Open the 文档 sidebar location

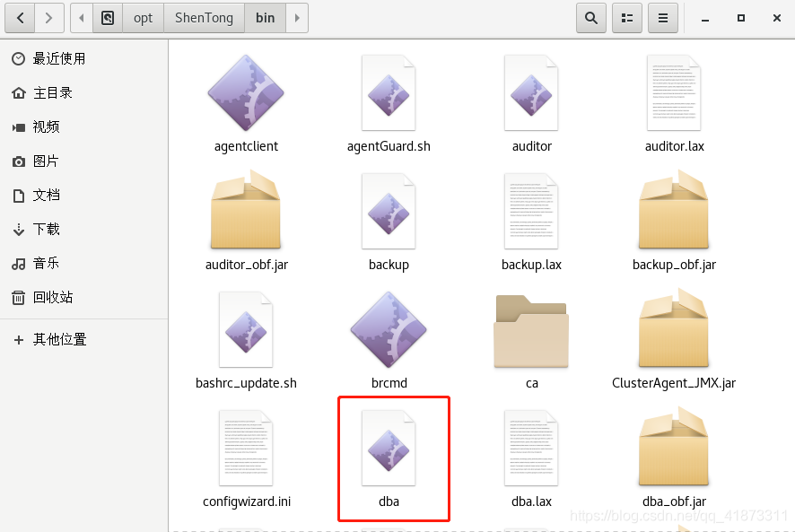click(x=84, y=196)
